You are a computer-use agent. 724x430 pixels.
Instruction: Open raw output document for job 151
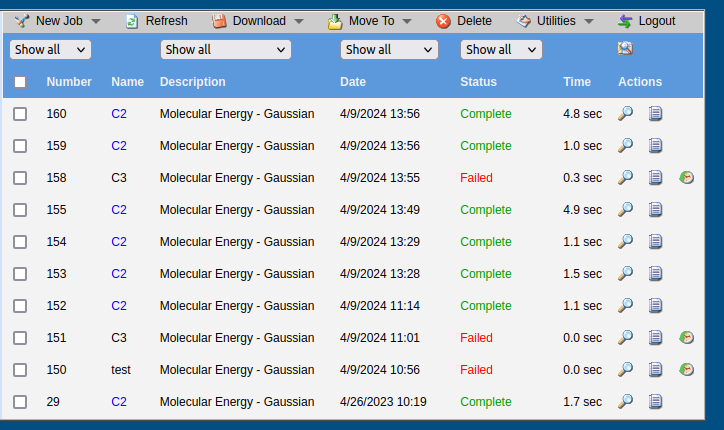click(x=655, y=337)
